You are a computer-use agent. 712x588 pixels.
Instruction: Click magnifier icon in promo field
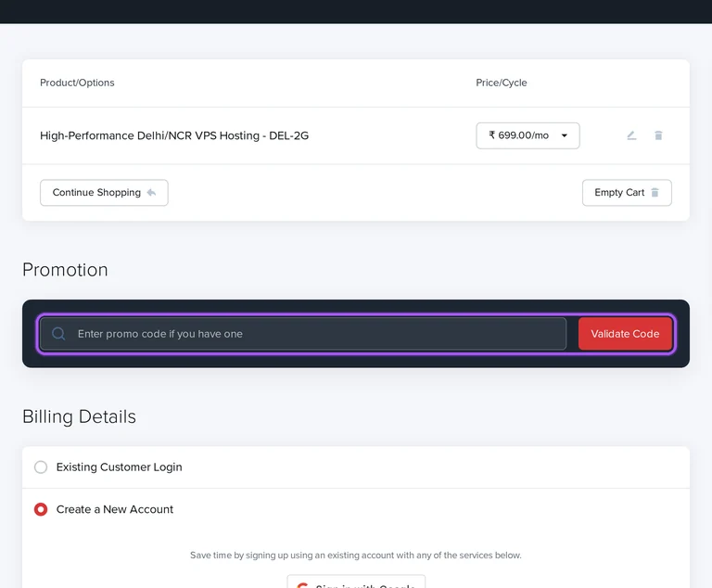pyautogui.click(x=58, y=334)
